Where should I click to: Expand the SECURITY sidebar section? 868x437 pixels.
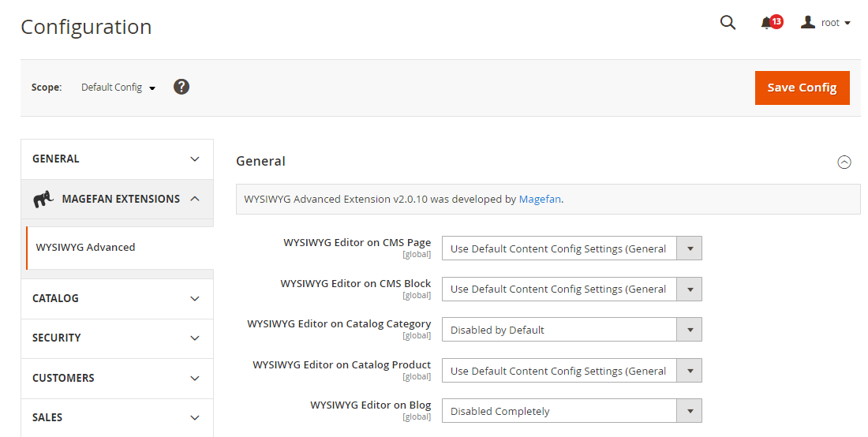[x=117, y=338]
